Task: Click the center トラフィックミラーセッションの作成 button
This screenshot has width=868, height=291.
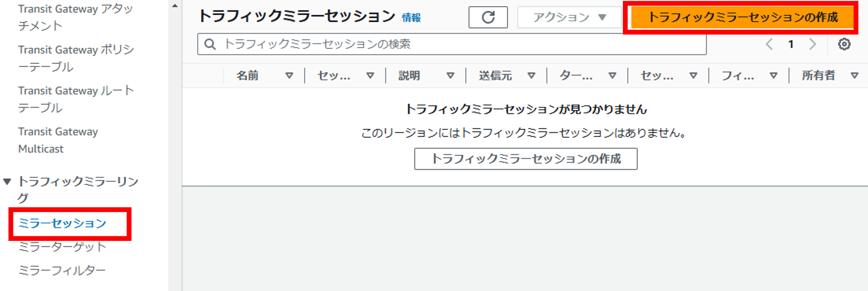Action: coord(526,159)
